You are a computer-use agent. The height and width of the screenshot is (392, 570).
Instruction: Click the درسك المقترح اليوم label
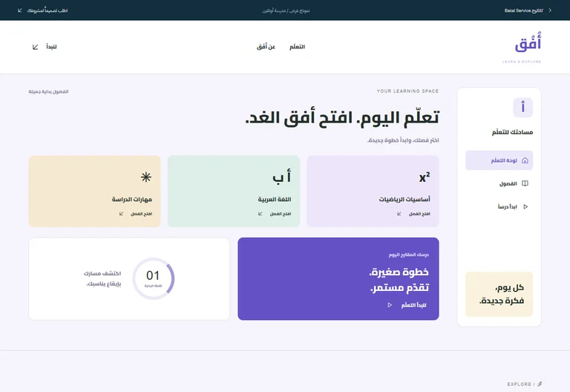pyautogui.click(x=409, y=255)
